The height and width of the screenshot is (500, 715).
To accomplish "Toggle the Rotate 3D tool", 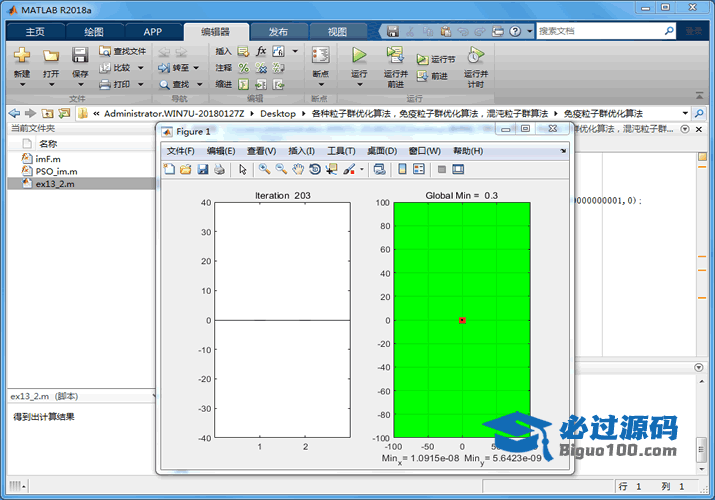I will click(315, 170).
